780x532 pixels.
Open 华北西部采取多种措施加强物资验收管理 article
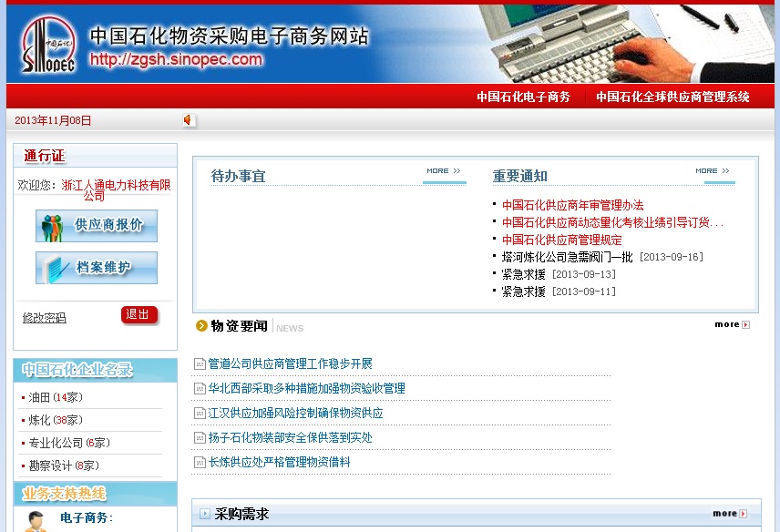[306, 388]
